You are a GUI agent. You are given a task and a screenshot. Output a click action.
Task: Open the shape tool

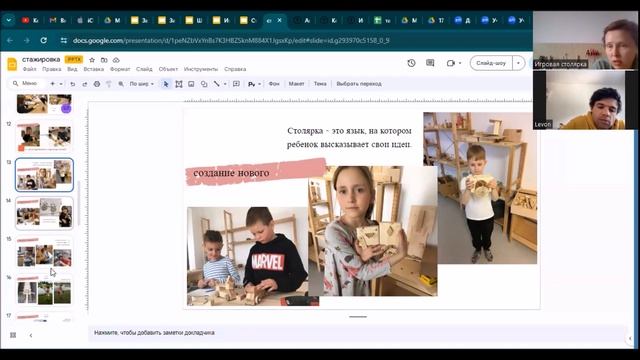[x=204, y=84]
